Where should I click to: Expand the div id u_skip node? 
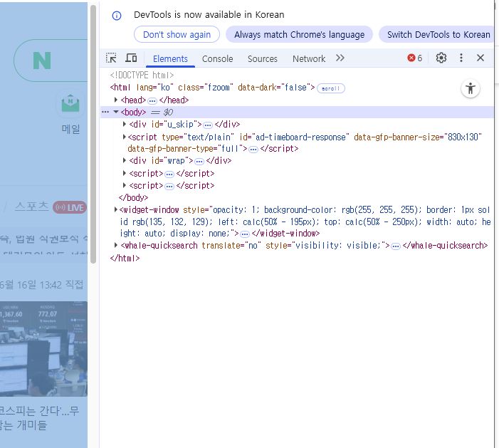coord(125,124)
